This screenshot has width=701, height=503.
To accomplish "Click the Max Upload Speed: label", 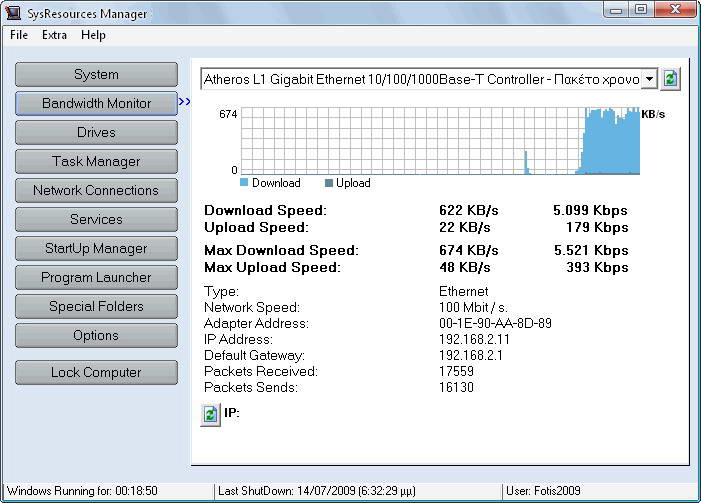I will (x=272, y=267).
